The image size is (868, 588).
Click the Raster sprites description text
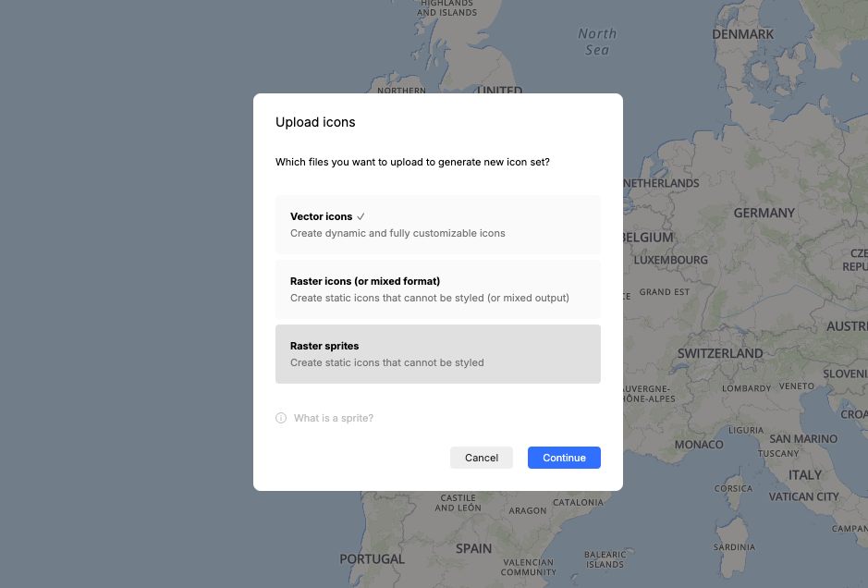[x=386, y=362]
